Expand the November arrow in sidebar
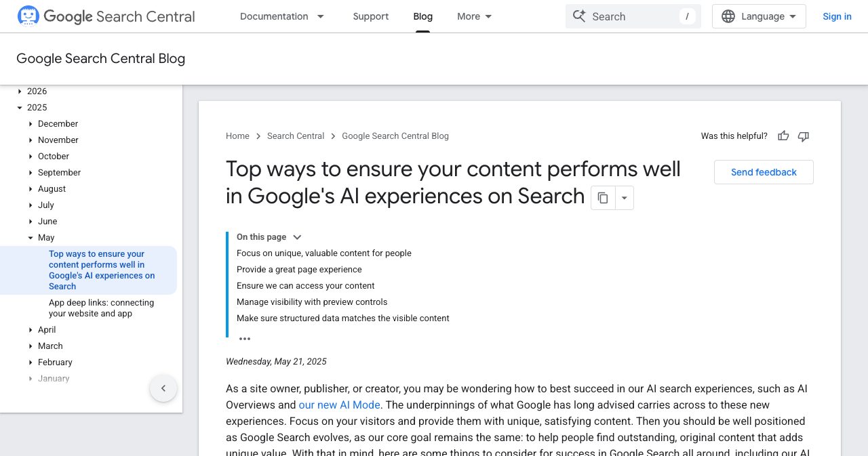Image resolution: width=868 pixels, height=456 pixels. tap(31, 140)
